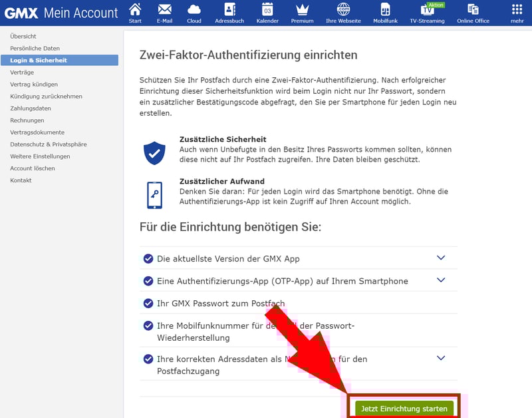Image resolution: width=532 pixels, height=418 pixels.
Task: Click 'Zwei-Faktor-Authentifizierung einrichten' heading
Action: pyautogui.click(x=248, y=55)
